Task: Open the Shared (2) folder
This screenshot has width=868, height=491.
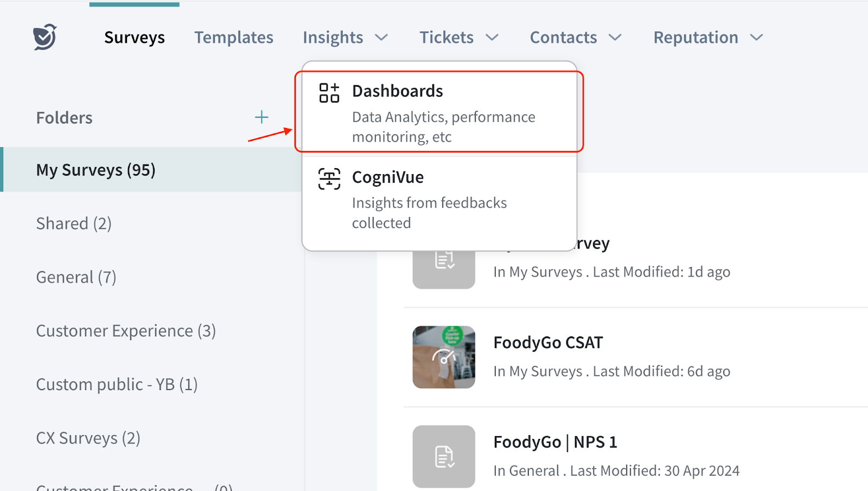Action: (74, 224)
